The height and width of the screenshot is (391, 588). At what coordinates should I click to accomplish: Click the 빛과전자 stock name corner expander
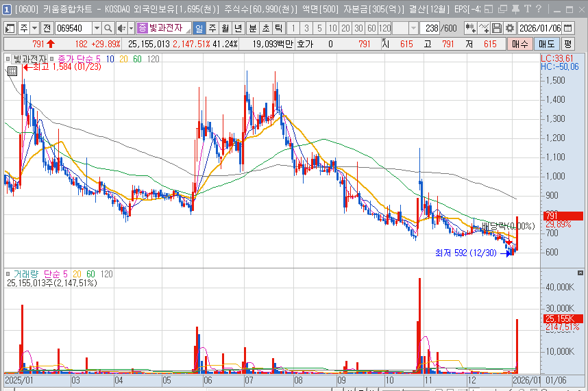(188, 31)
